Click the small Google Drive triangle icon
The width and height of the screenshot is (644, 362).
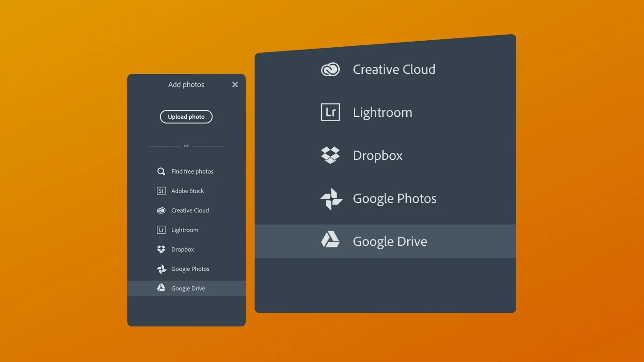pos(161,288)
